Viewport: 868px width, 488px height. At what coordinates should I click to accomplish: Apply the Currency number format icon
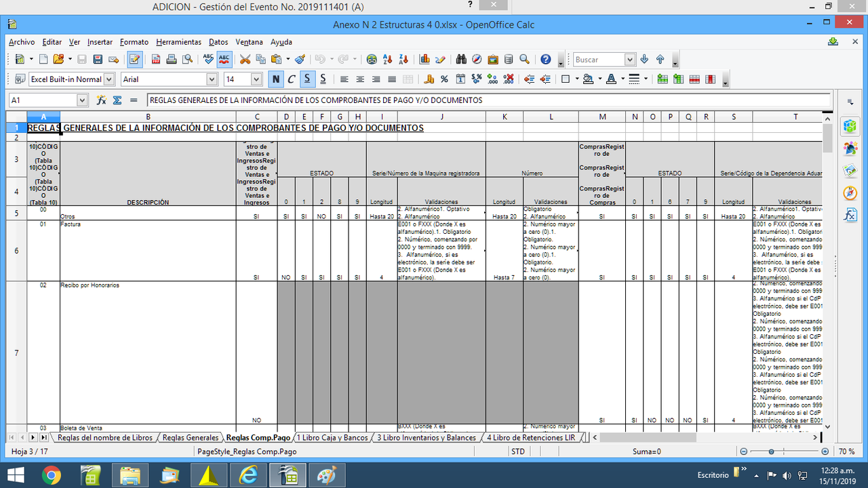pyautogui.click(x=429, y=79)
